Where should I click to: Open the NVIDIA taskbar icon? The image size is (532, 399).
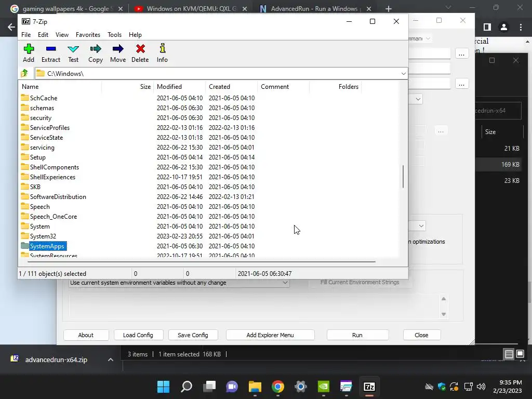(x=323, y=387)
